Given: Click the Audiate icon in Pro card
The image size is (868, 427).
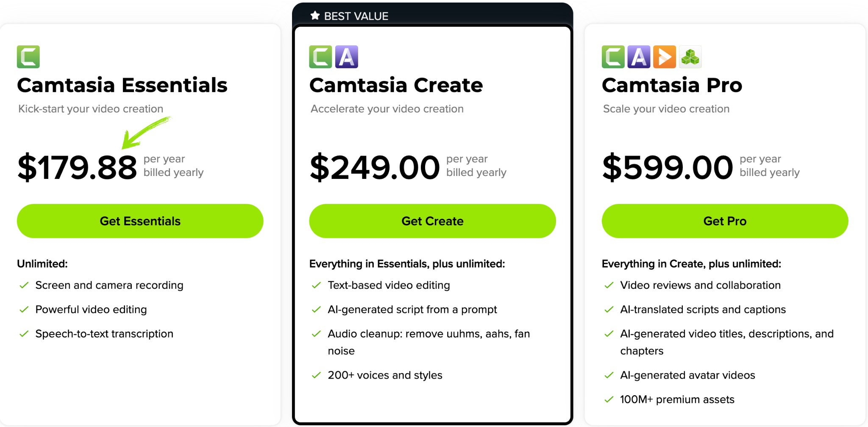Looking at the screenshot, I should coord(639,57).
